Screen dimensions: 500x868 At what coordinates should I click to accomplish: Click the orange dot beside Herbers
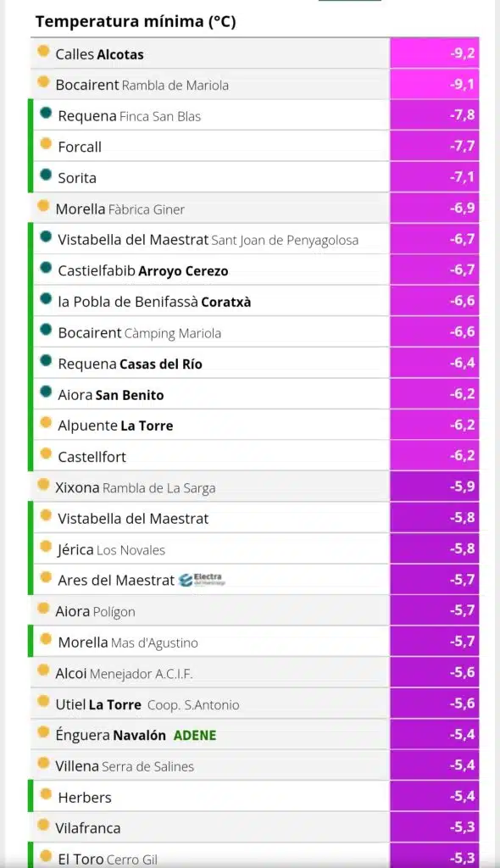click(x=46, y=795)
